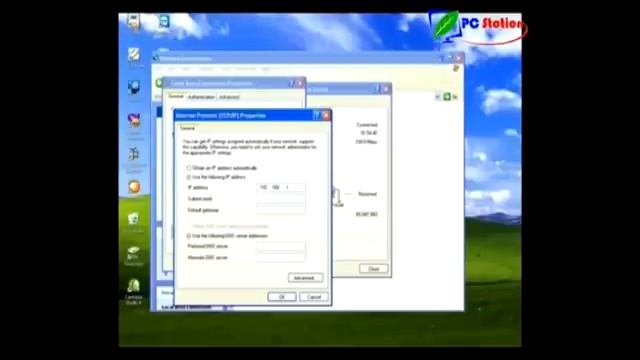The height and width of the screenshot is (360, 640).
Task: Click the Recycle Bin desktop icon
Action: [x=133, y=222]
